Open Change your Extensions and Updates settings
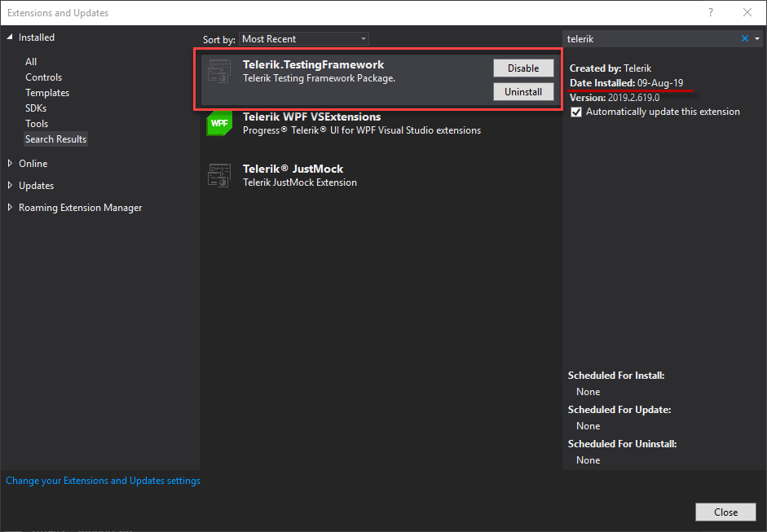 [x=103, y=481]
